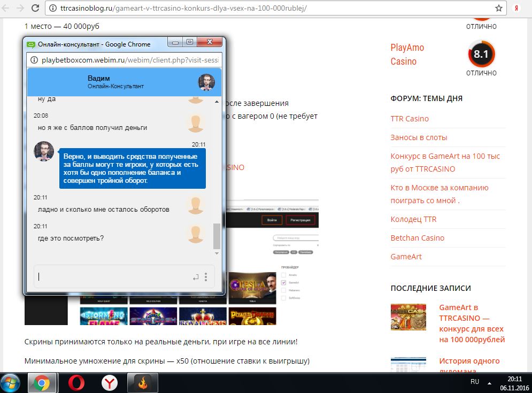This screenshot has height=393, width=532.
Task: Open the Betchan Casino forum topic
Action: [418, 238]
